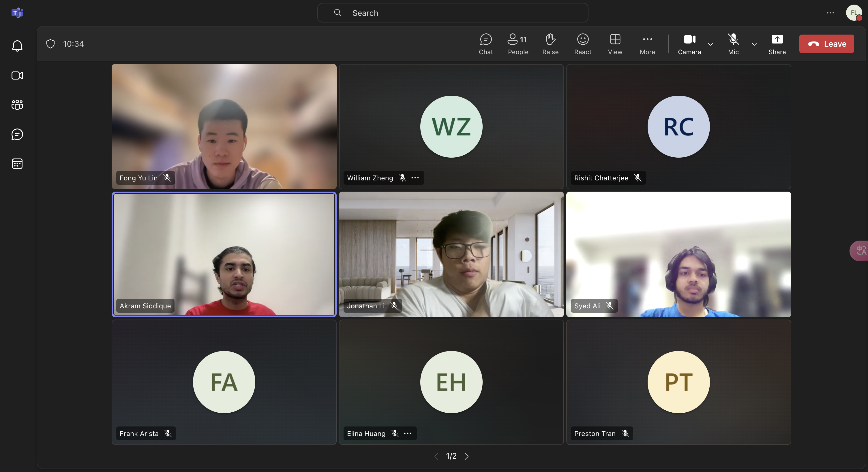Toggle the Camera off
The width and height of the screenshot is (868, 472).
tap(689, 44)
